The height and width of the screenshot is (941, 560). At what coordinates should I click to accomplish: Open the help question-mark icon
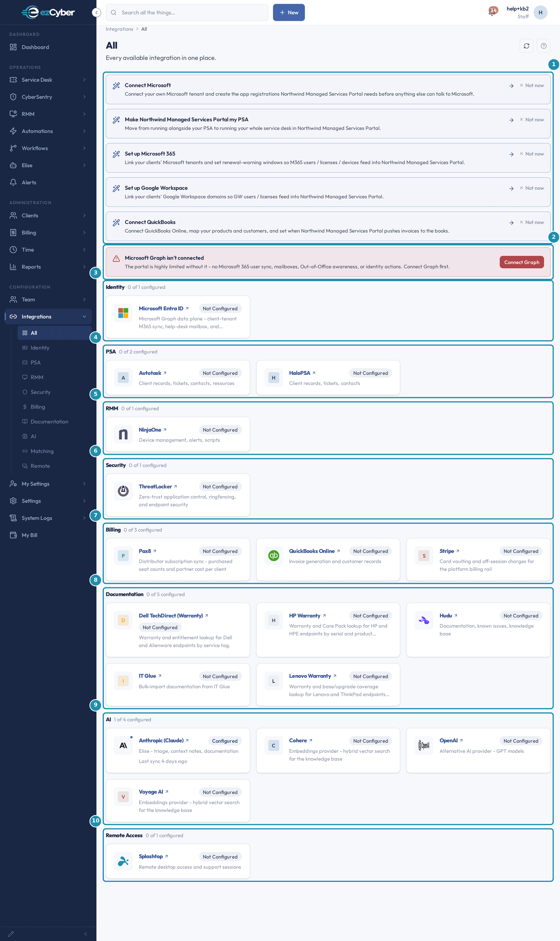(543, 46)
